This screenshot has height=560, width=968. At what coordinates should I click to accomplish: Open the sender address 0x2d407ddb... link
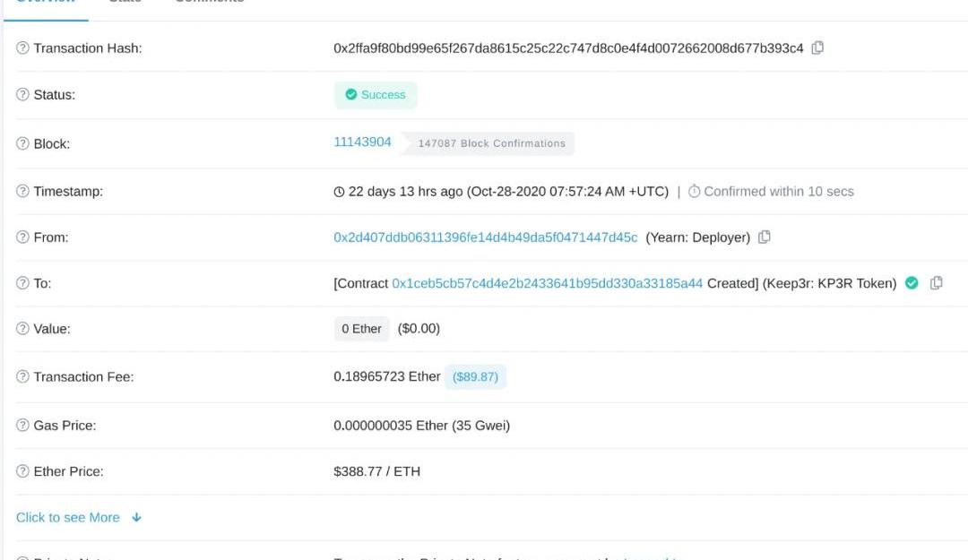point(485,237)
